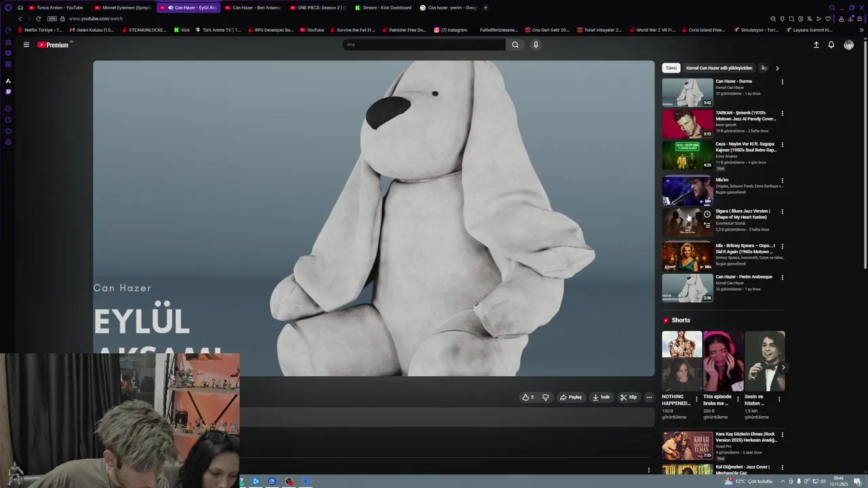Open Ceza - Neyim Var Ki thumbnail
The height and width of the screenshot is (488, 868).
click(x=688, y=155)
